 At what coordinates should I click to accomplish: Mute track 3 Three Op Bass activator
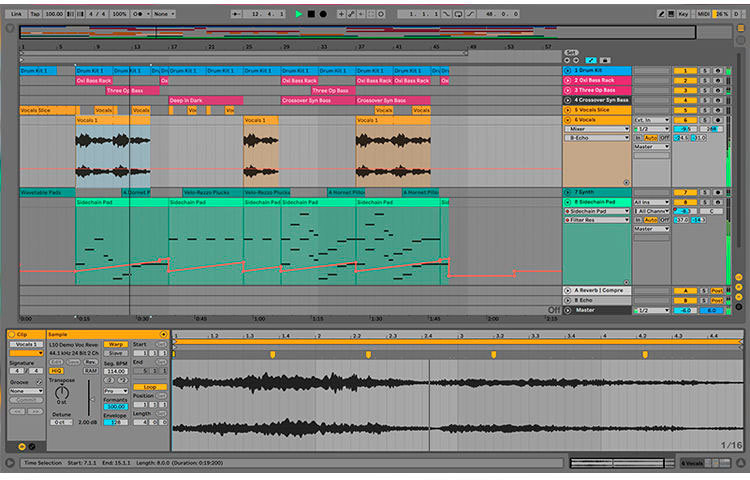coord(684,91)
